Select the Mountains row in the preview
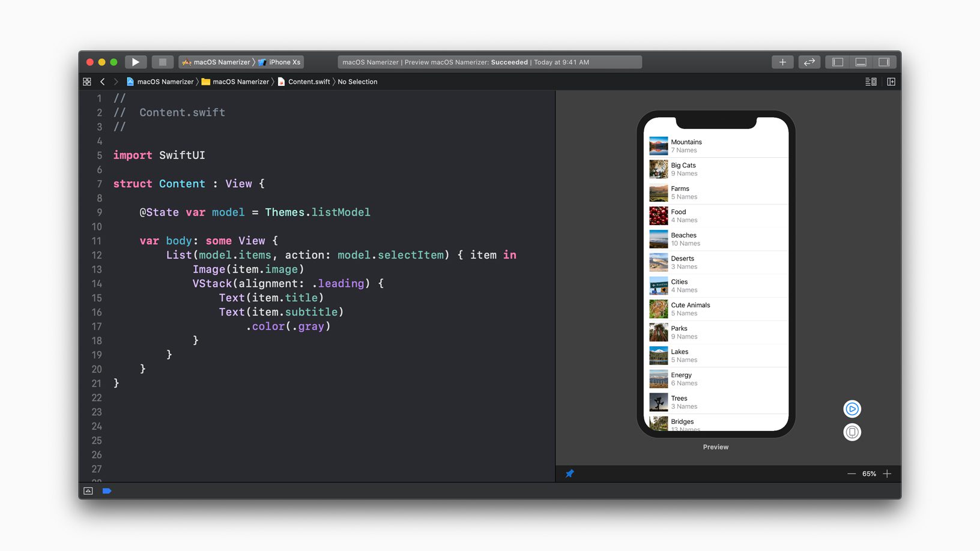The image size is (980, 551). click(x=716, y=145)
